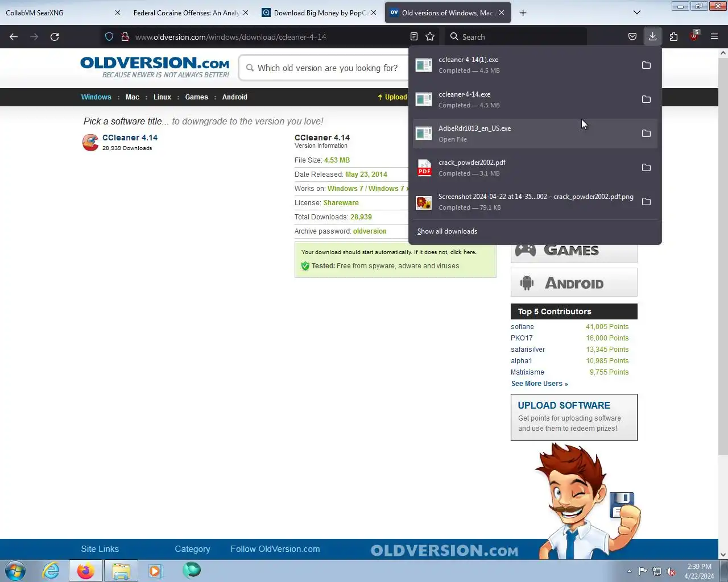List all tabs dropdown arrow
728x582 pixels.
637,13
